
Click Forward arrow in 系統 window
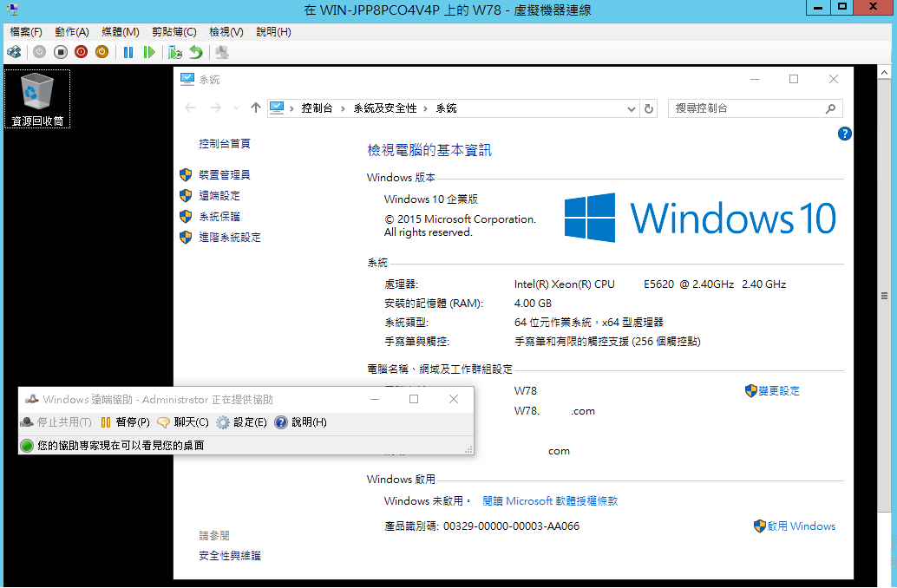coord(216,108)
